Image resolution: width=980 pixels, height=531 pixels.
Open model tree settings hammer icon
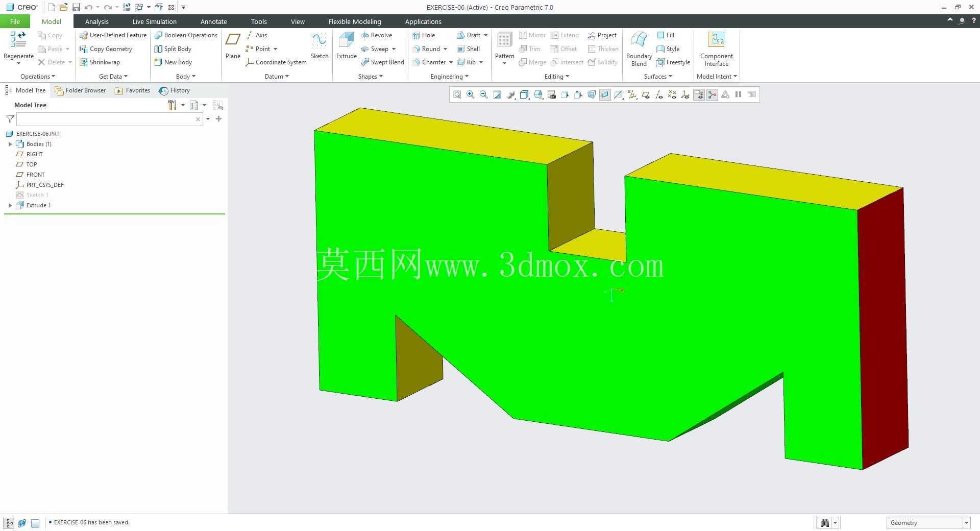[x=172, y=105]
